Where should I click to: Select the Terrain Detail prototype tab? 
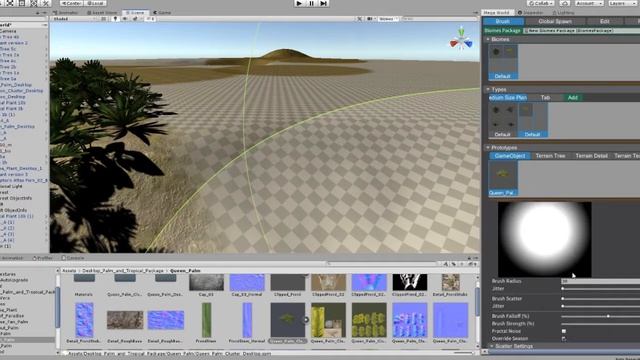tap(591, 156)
